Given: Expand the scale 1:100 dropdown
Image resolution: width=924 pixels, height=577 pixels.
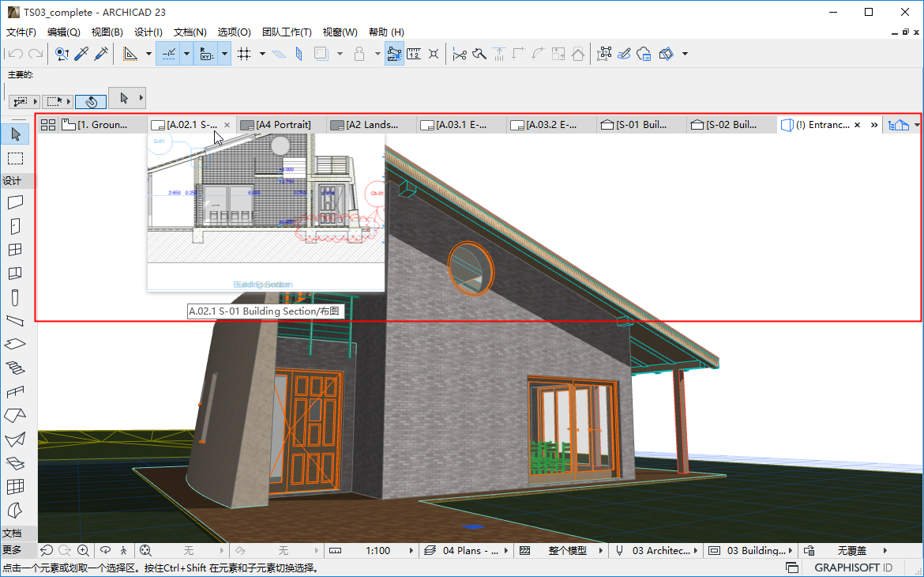Looking at the screenshot, I should click(411, 551).
